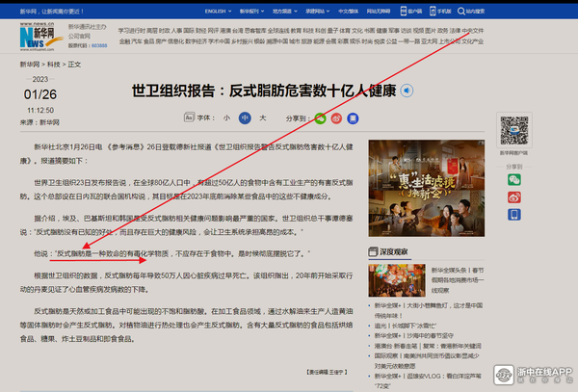578x392 pixels.
Task: Go to 新华网 from the breadcrumb
Action: point(29,64)
